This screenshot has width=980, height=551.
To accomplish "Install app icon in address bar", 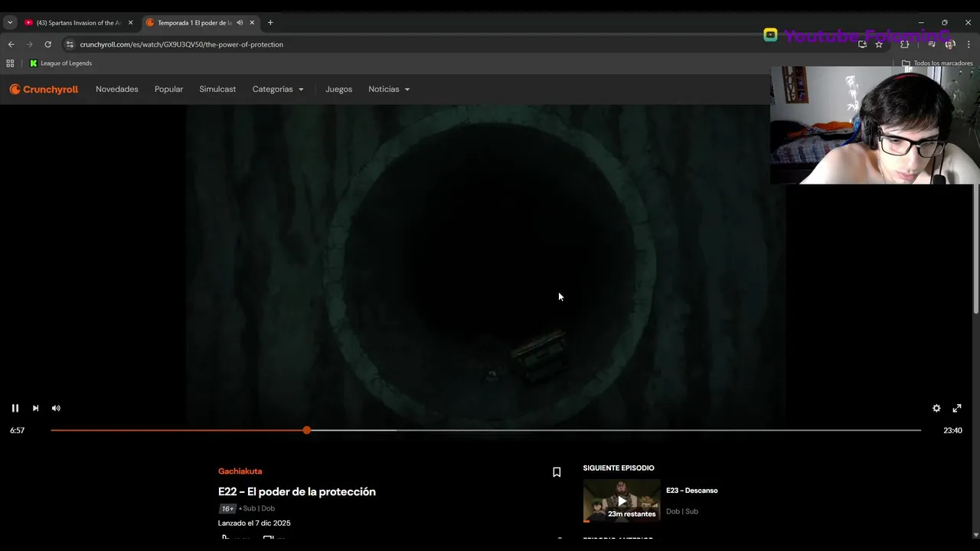I will point(862,44).
